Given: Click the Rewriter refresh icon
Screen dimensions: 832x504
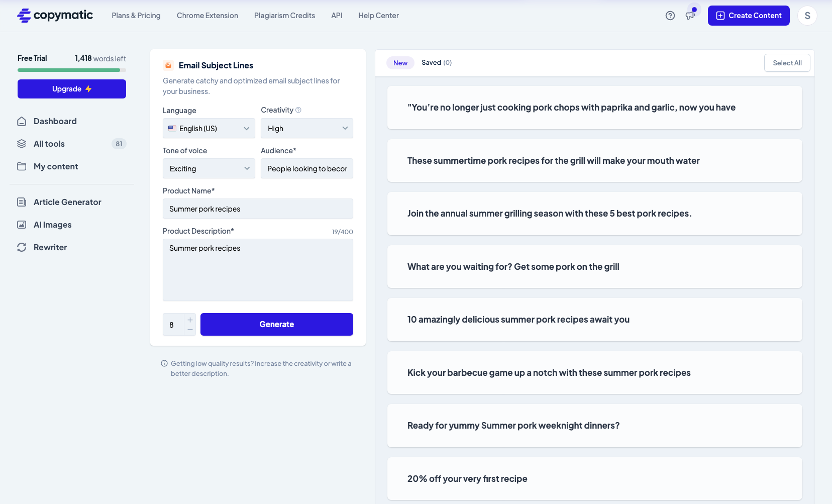Looking at the screenshot, I should pyautogui.click(x=22, y=247).
